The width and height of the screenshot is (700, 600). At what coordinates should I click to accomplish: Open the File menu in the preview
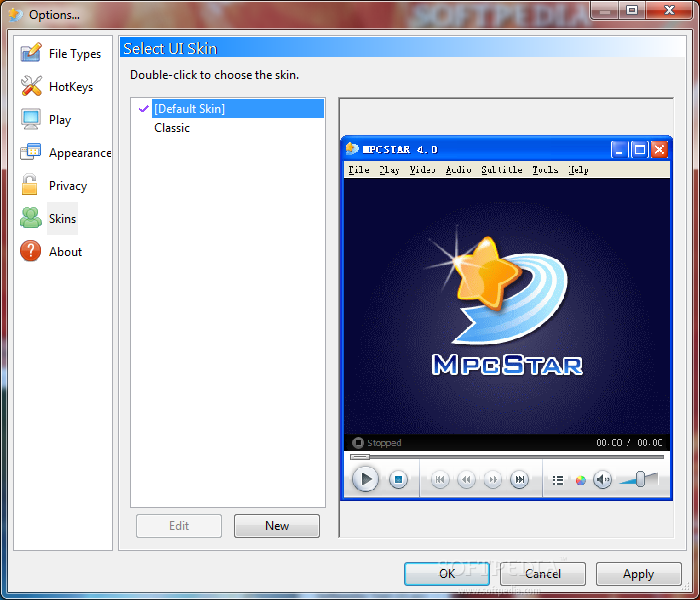[x=358, y=170]
